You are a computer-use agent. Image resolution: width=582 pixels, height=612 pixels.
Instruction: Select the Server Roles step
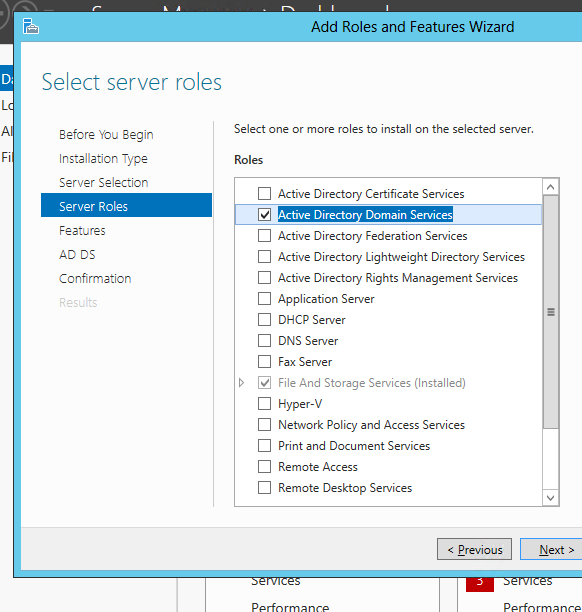click(x=126, y=205)
